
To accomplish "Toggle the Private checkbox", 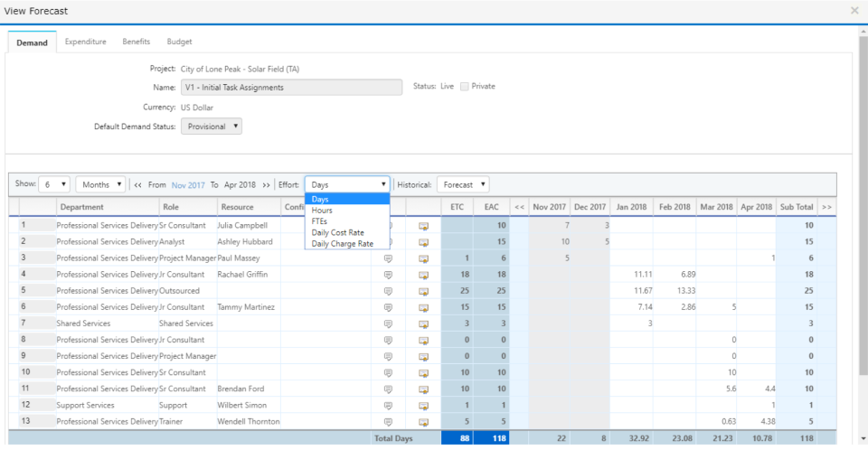I will coord(465,87).
